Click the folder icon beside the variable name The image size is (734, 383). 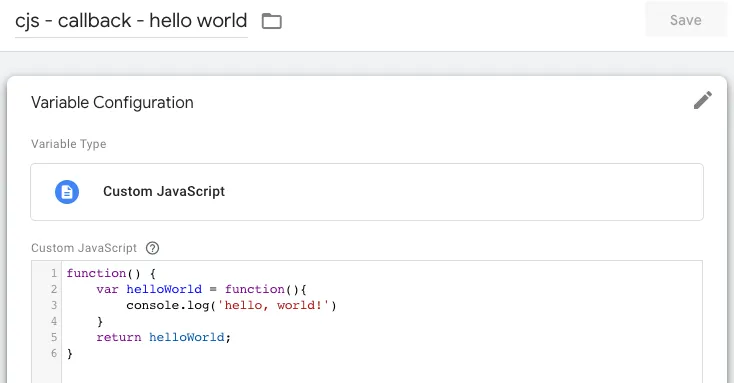pos(272,21)
